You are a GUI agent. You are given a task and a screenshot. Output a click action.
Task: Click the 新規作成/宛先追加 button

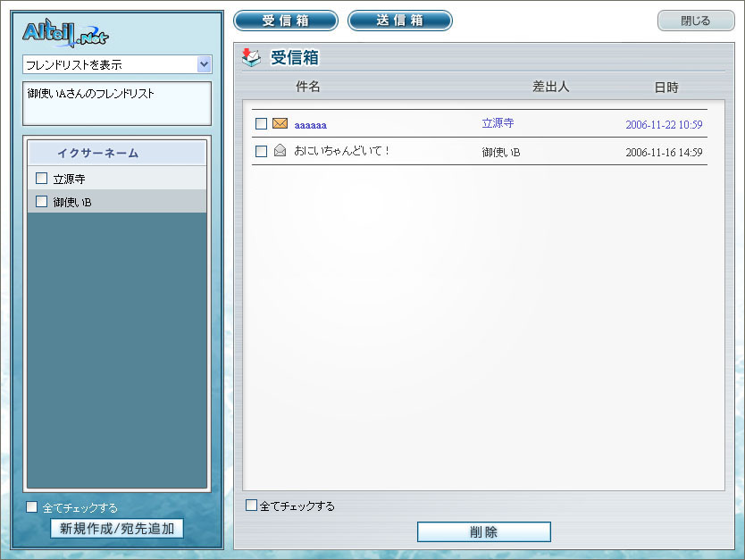click(x=117, y=529)
